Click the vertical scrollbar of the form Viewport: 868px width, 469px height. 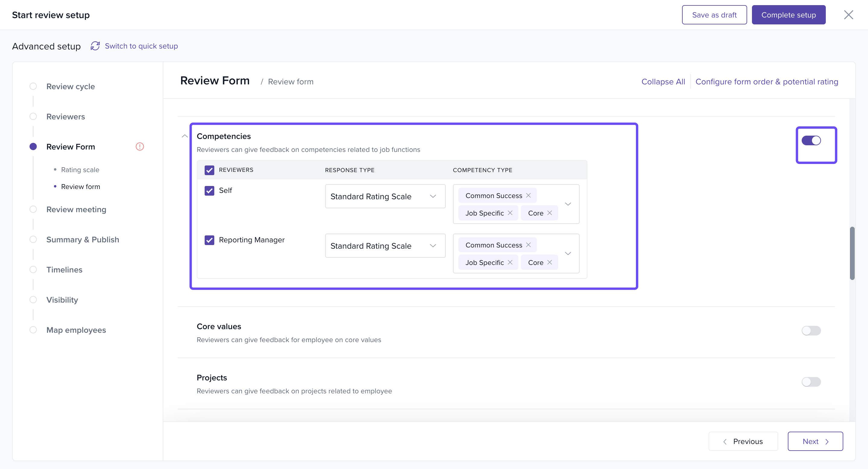coord(852,253)
